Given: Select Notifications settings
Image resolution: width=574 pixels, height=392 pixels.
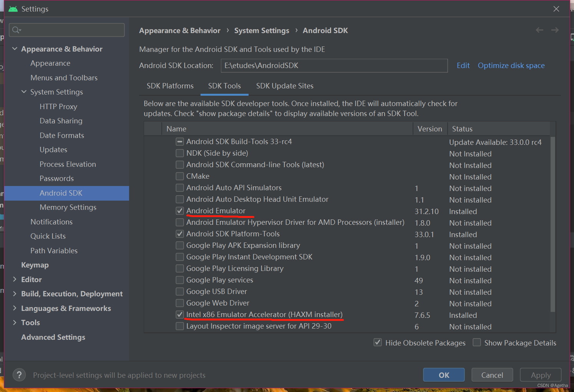Looking at the screenshot, I should click(51, 222).
